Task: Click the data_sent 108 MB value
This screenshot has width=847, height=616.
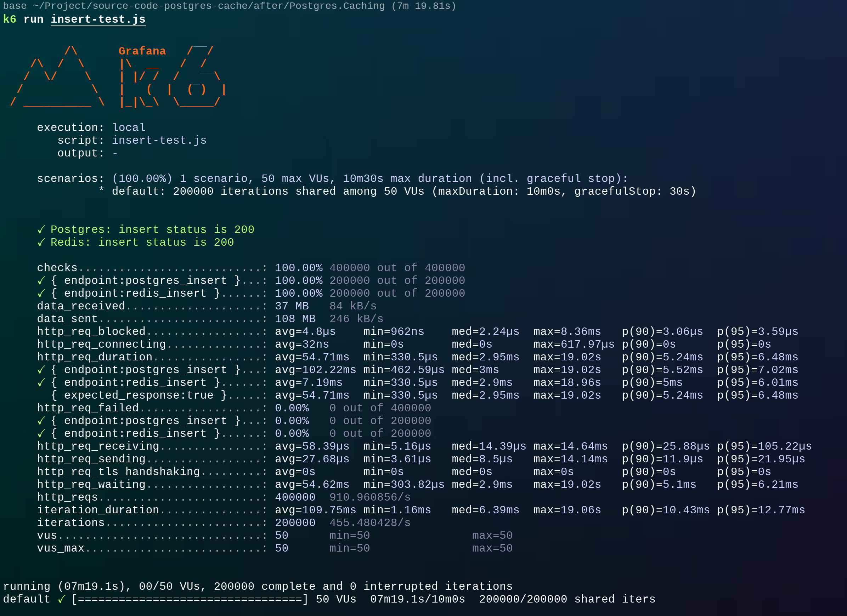Action: pos(295,319)
